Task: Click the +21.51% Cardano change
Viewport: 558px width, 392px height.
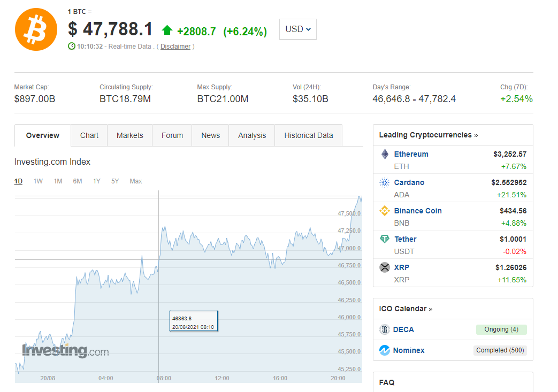Action: [x=511, y=195]
